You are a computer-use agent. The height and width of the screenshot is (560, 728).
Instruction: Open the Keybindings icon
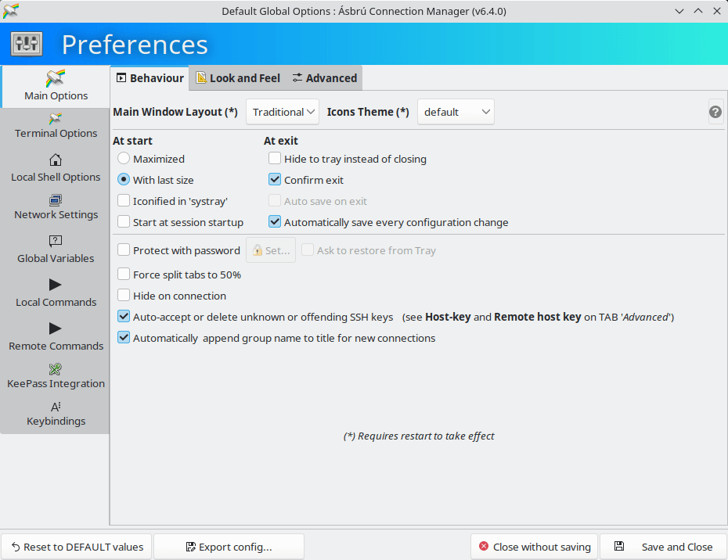click(56, 407)
